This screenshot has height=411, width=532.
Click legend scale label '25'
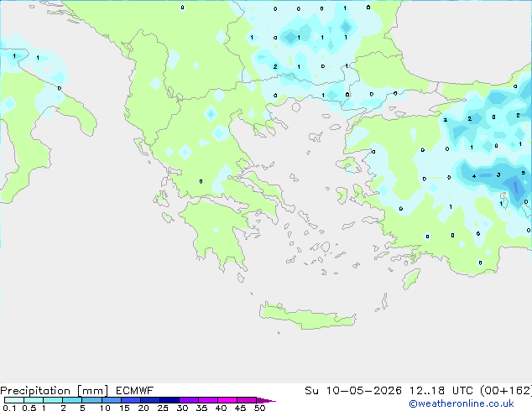[x=163, y=408]
